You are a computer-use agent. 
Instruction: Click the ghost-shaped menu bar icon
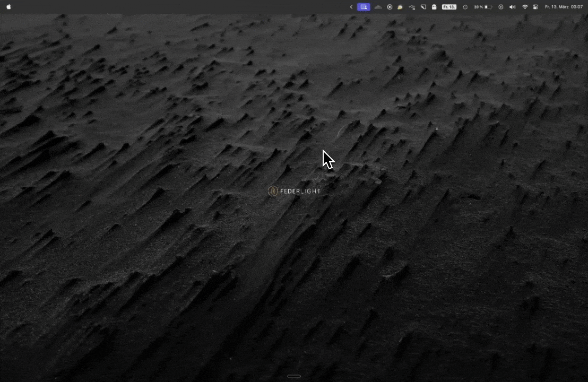[434, 7]
